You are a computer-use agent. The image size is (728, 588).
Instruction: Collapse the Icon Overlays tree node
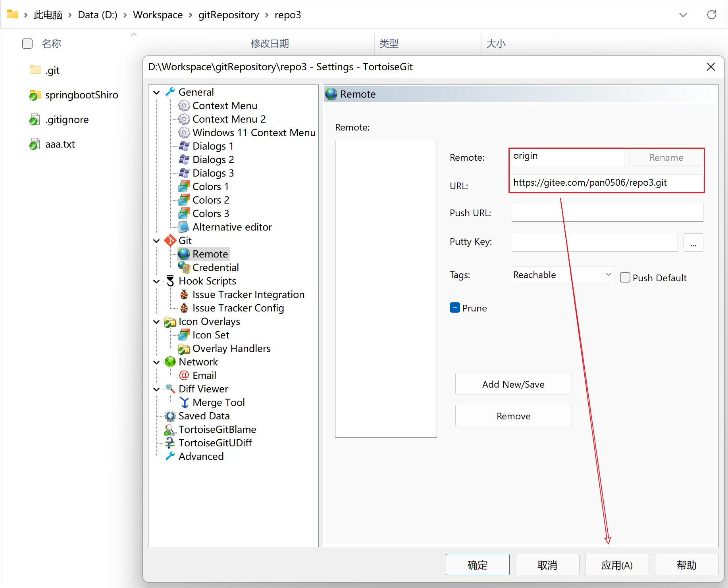point(156,322)
